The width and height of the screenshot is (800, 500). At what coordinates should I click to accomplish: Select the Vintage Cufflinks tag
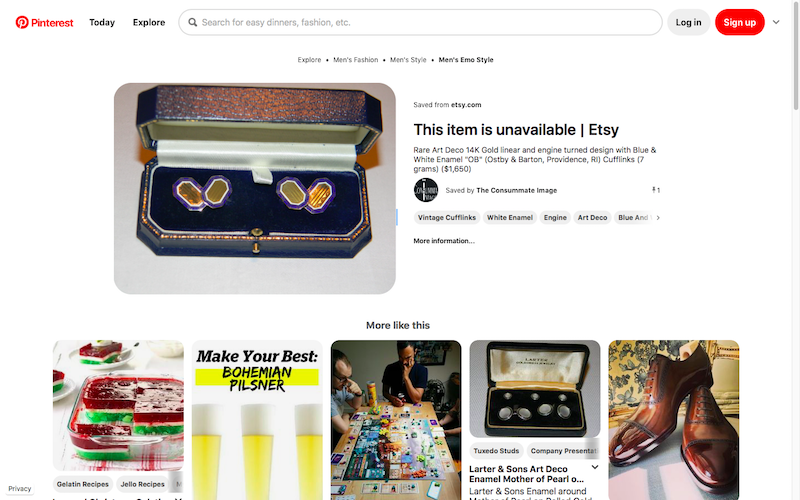[x=445, y=217]
